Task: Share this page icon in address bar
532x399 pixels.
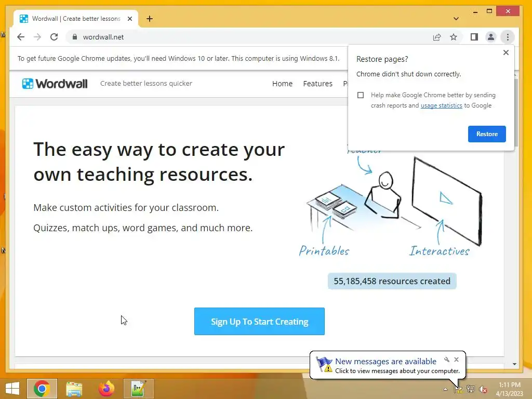Action: click(x=437, y=37)
